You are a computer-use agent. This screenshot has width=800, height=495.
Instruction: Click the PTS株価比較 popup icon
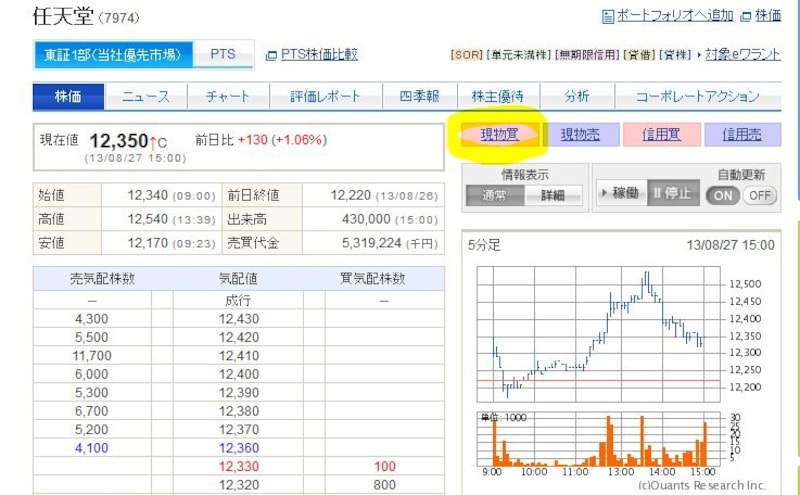coord(271,55)
